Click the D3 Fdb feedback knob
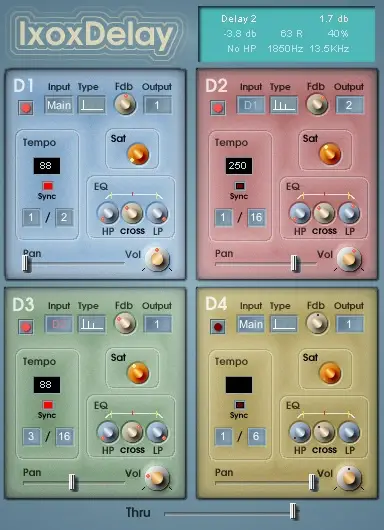 [125, 323]
